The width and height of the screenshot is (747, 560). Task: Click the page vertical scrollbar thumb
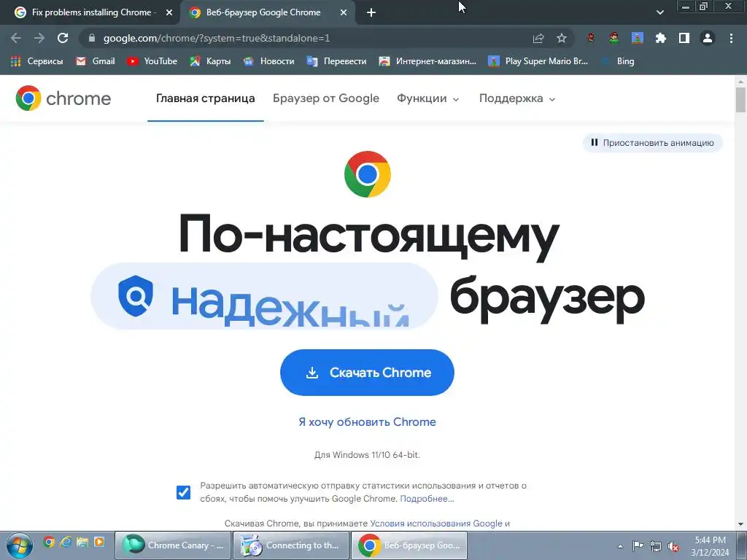pos(740,100)
